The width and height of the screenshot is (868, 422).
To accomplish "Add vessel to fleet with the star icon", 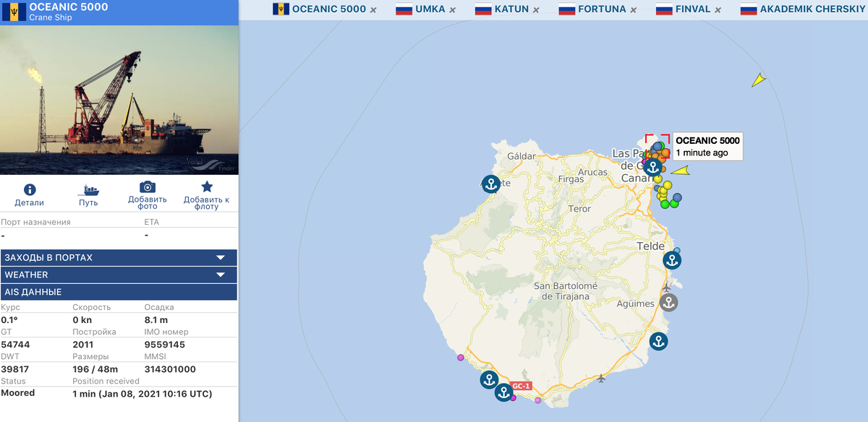I will (207, 186).
